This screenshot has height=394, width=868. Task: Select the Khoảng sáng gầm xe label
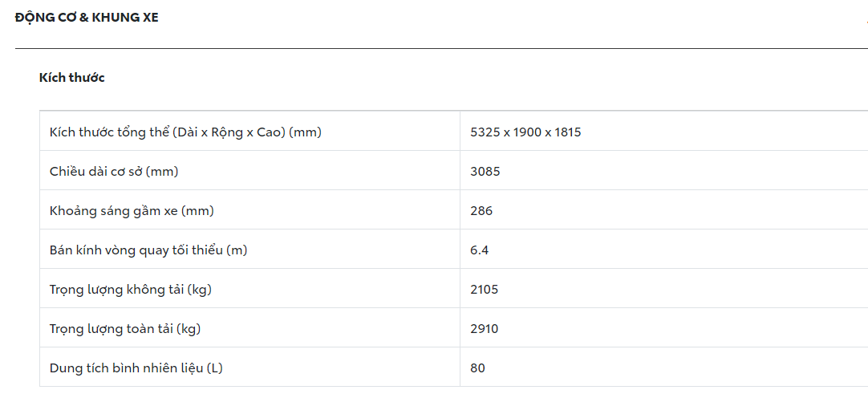pos(132,211)
